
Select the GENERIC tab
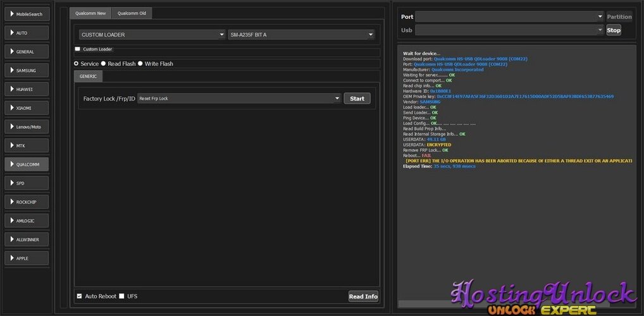(x=89, y=76)
